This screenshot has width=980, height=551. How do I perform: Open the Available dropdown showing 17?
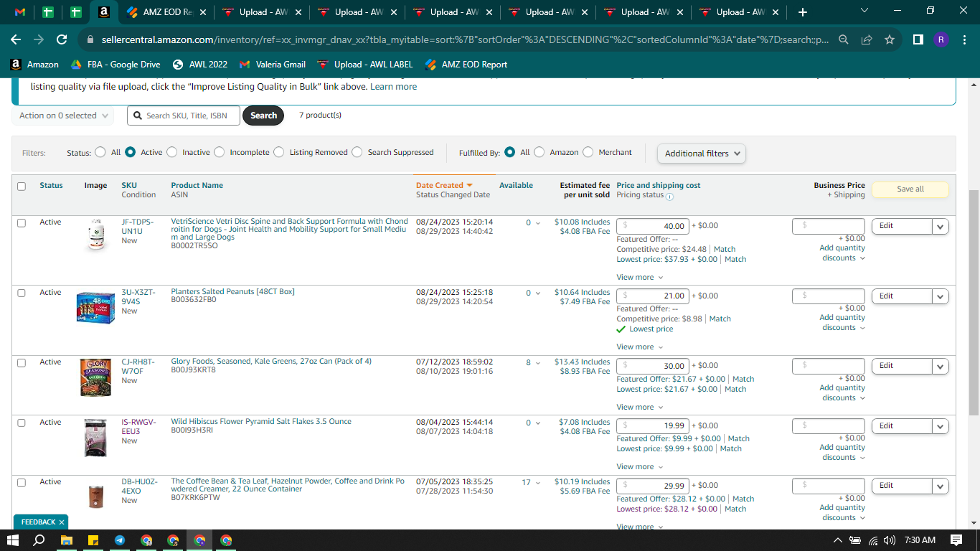tap(531, 482)
